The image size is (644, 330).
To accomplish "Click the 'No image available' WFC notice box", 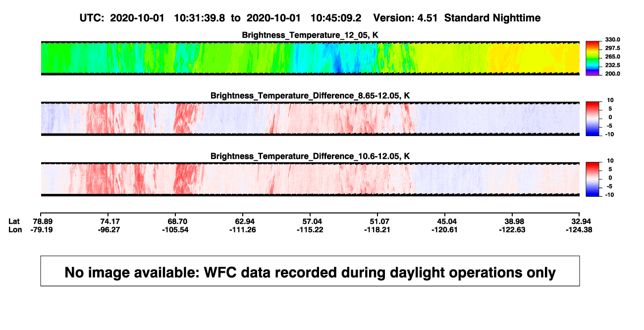I will (x=310, y=271).
